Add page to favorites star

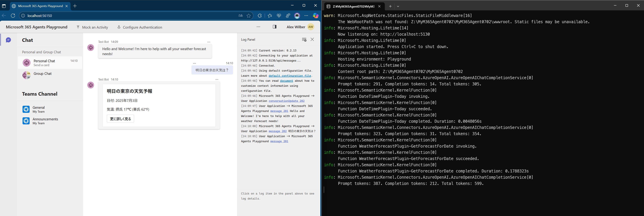tap(248, 15)
